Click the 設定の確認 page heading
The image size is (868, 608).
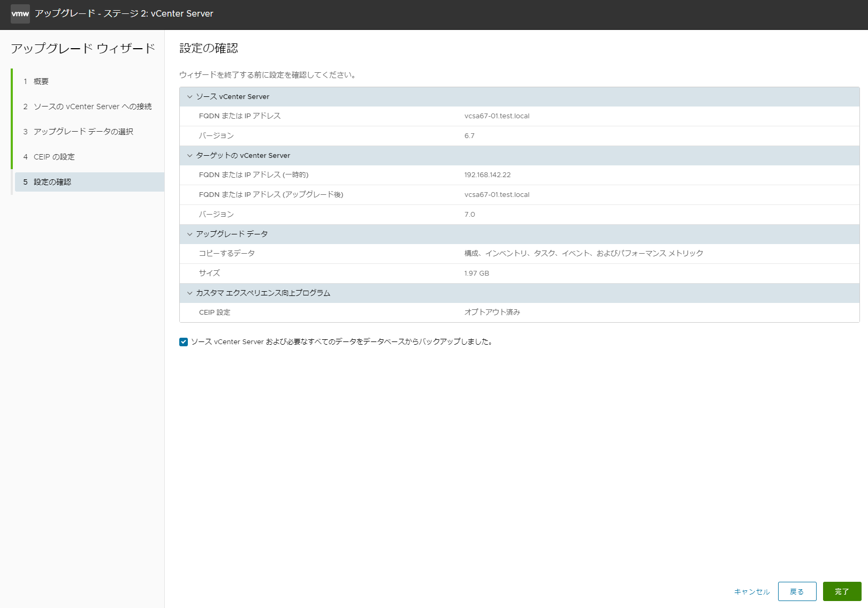pos(209,48)
